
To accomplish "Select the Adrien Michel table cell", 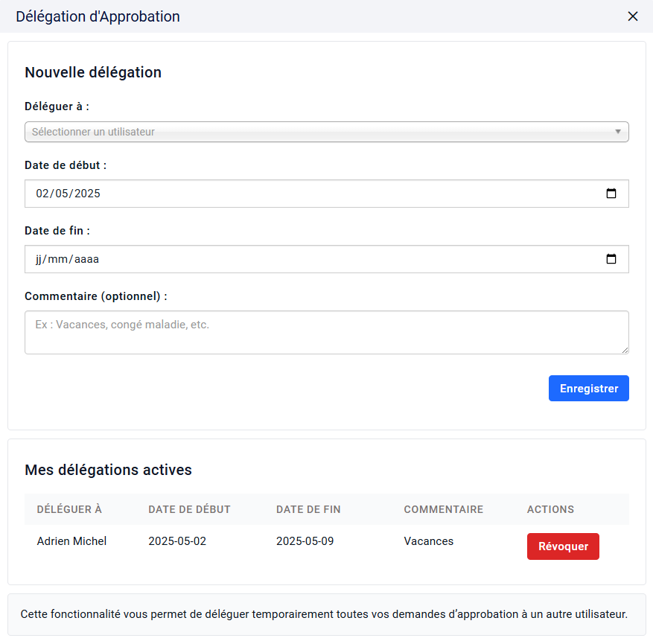I will (71, 541).
